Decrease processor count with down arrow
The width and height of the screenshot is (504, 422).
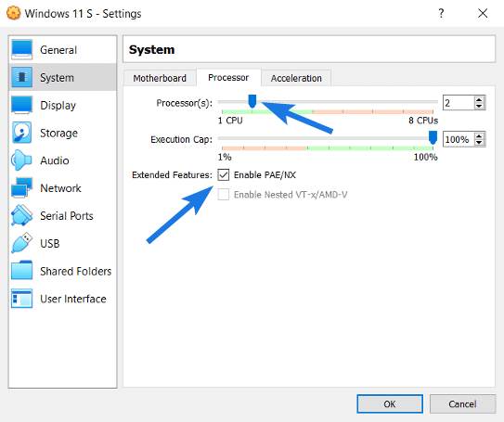(x=479, y=106)
